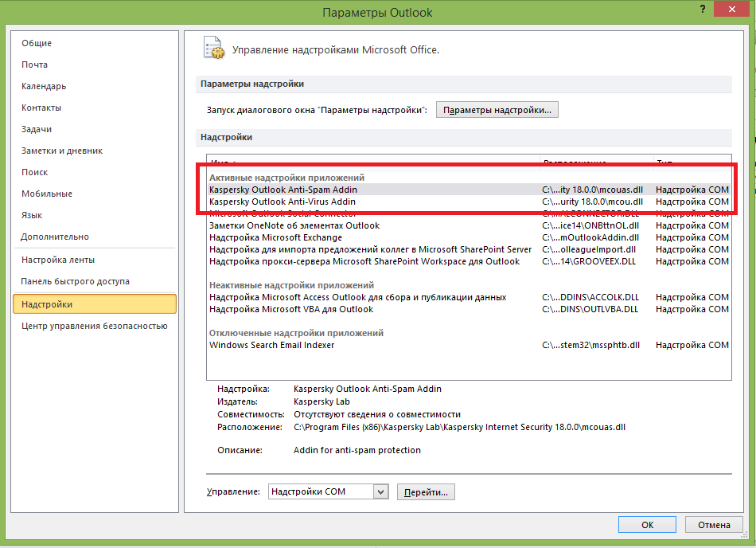Click the C:\...urity 18.0.0\mcou.dll location cell
Screen dimensions: 756x548
[x=593, y=202]
